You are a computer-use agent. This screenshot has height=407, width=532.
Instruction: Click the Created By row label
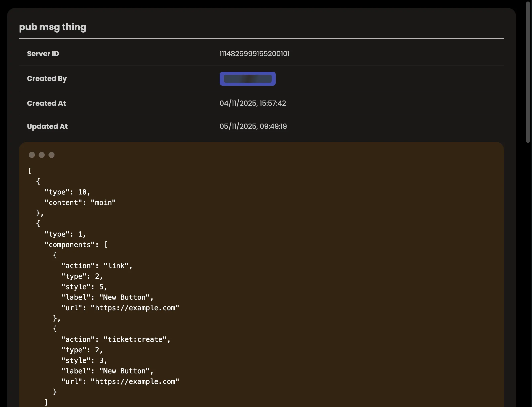click(47, 78)
